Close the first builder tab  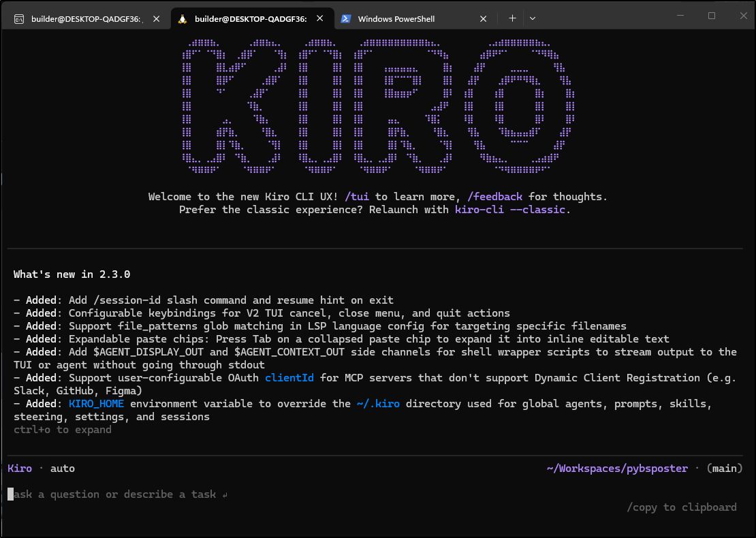click(156, 19)
